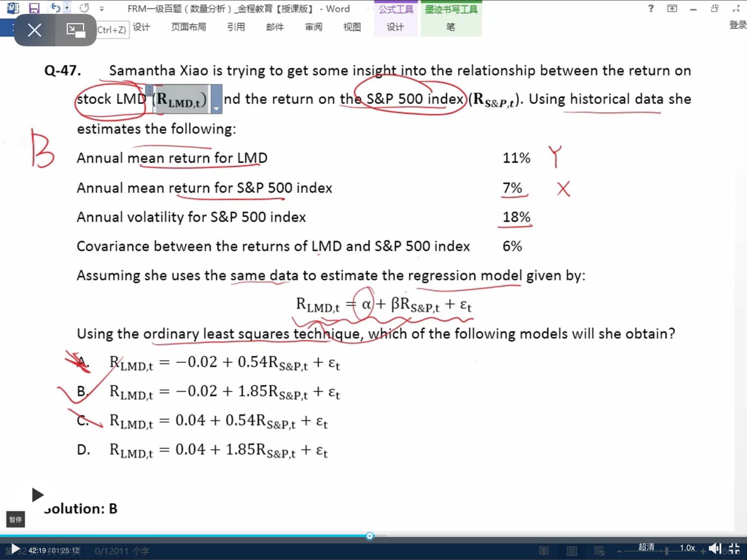Click the Undo arrow icon
This screenshot has width=747, height=560.
(x=55, y=8)
